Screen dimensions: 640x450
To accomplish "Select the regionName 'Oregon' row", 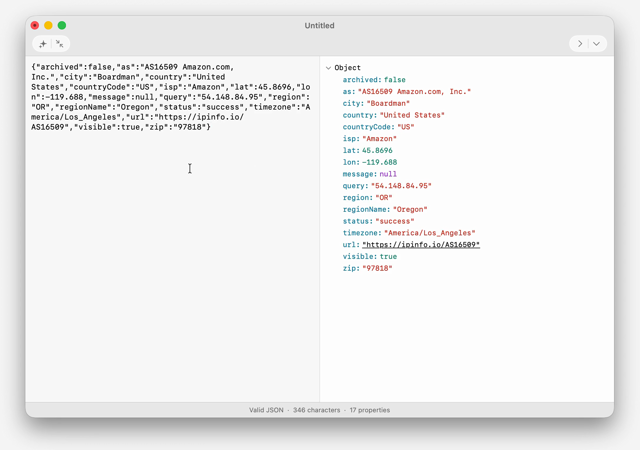I will (385, 209).
